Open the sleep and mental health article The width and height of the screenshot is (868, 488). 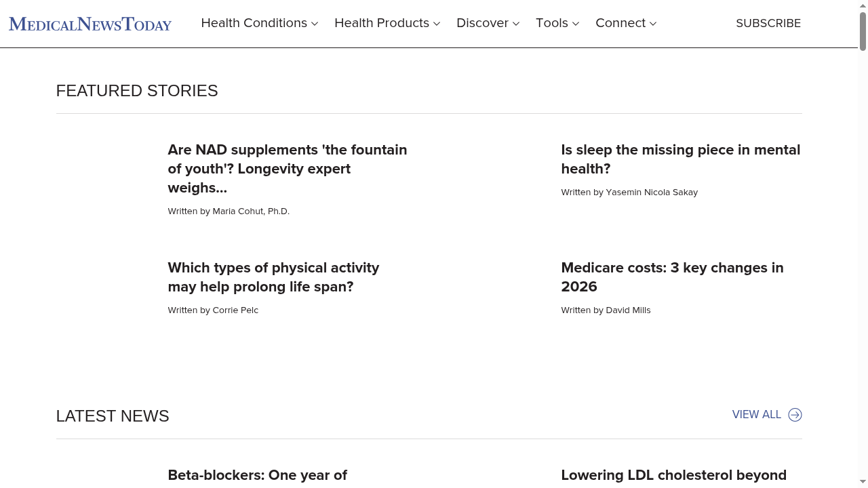[680, 159]
